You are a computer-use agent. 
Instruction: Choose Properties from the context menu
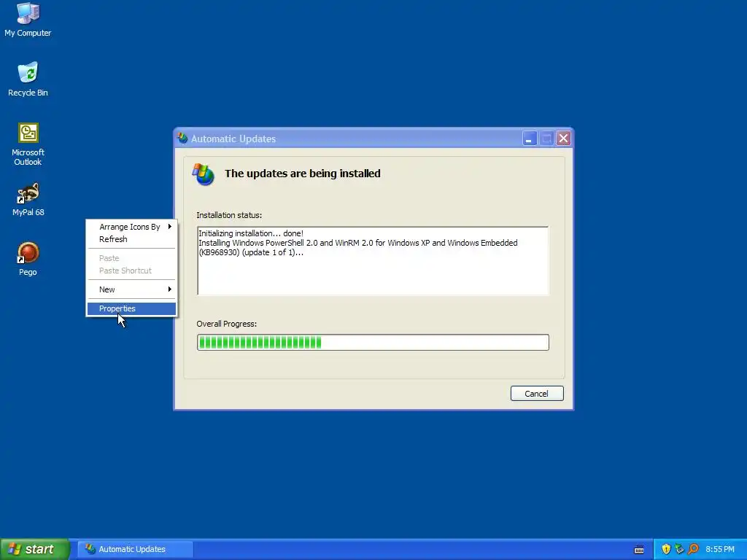(x=131, y=308)
